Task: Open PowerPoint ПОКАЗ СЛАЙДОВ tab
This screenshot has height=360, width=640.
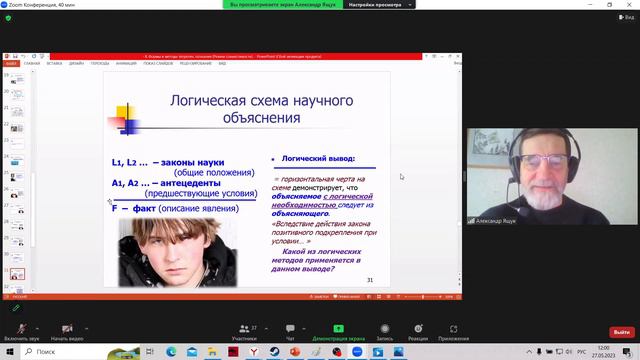Action: (x=158, y=64)
